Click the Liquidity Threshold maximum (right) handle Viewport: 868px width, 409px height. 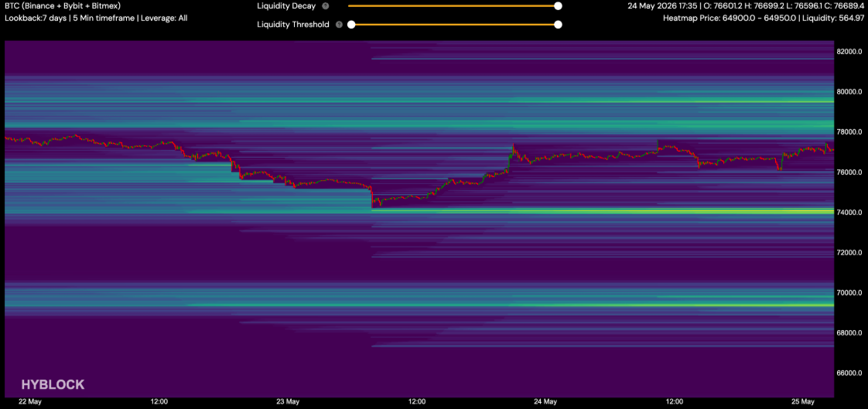[558, 24]
